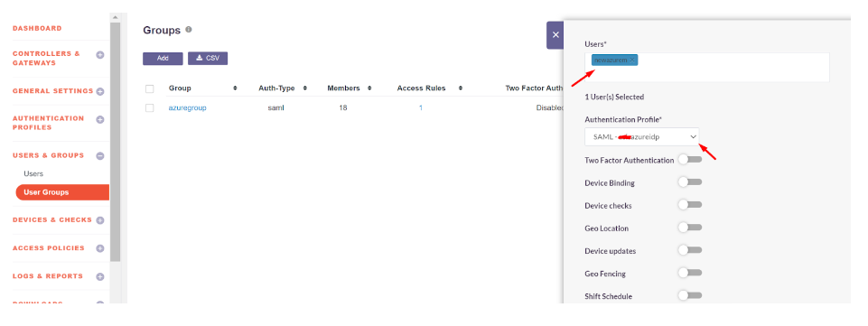Sort by Group column arrows

coord(235,88)
